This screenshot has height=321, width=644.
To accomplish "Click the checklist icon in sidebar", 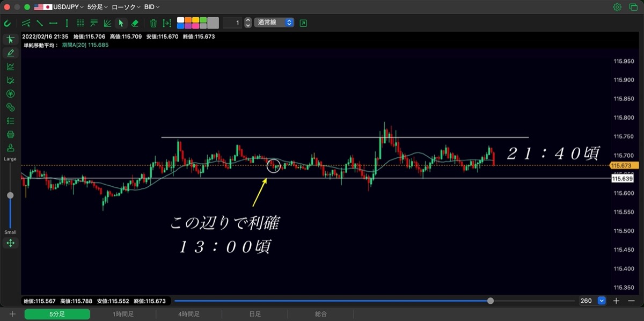I will (10, 121).
